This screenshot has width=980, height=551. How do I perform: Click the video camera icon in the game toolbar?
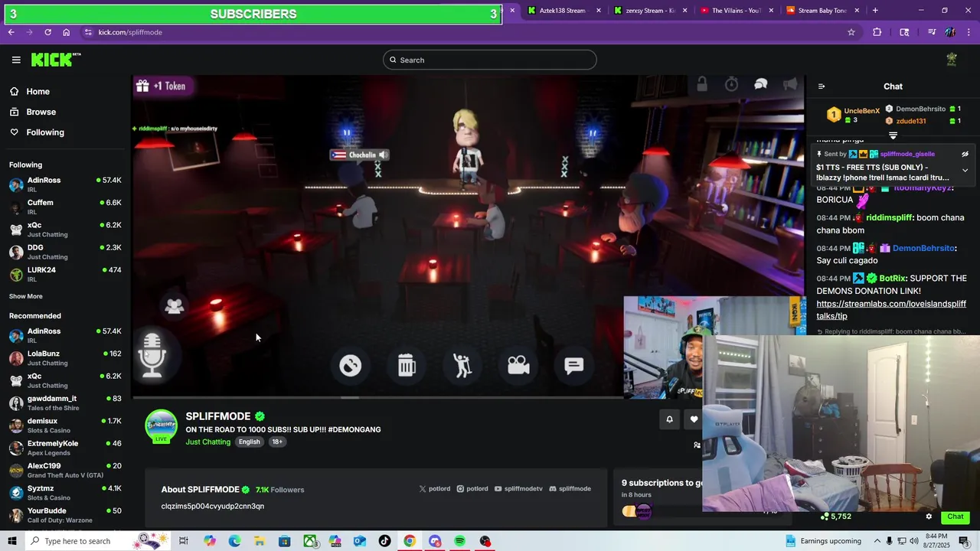(518, 366)
